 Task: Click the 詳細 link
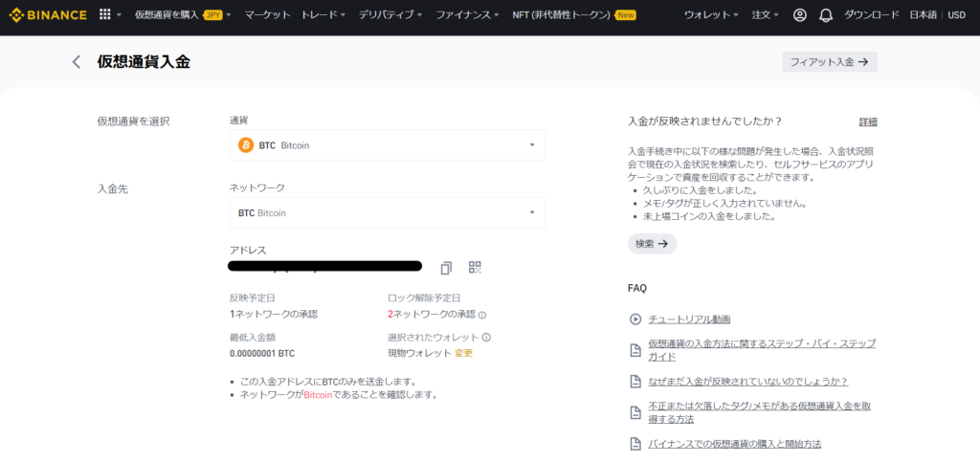(868, 121)
